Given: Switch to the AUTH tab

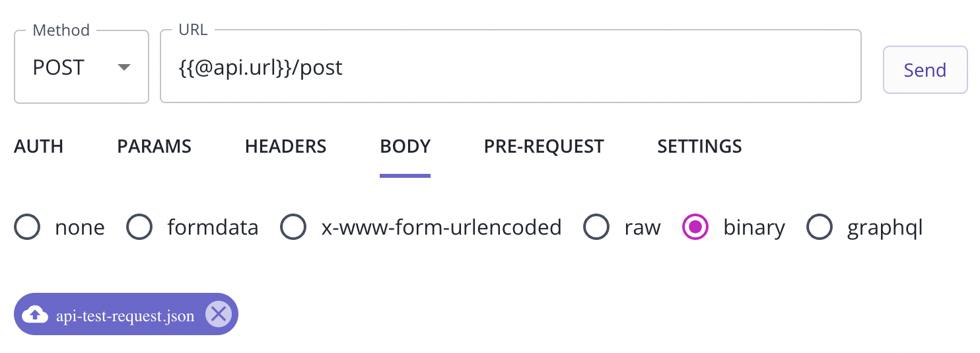Looking at the screenshot, I should click(x=39, y=146).
